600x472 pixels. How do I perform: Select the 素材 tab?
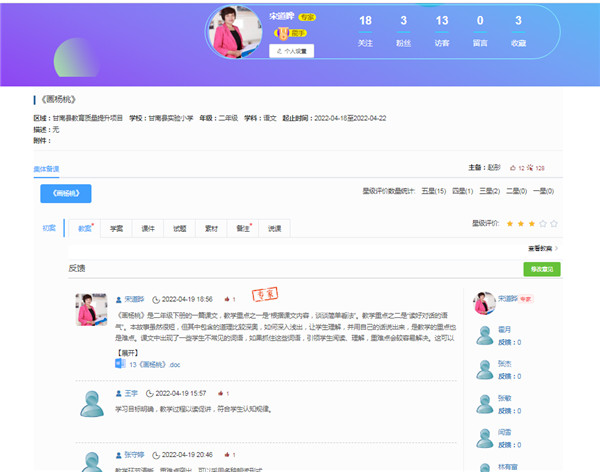tap(211, 228)
